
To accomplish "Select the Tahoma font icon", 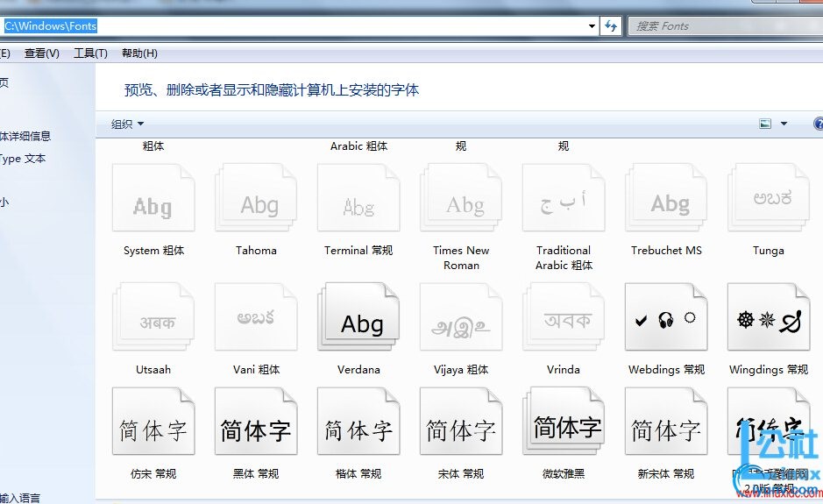I will pos(256,197).
